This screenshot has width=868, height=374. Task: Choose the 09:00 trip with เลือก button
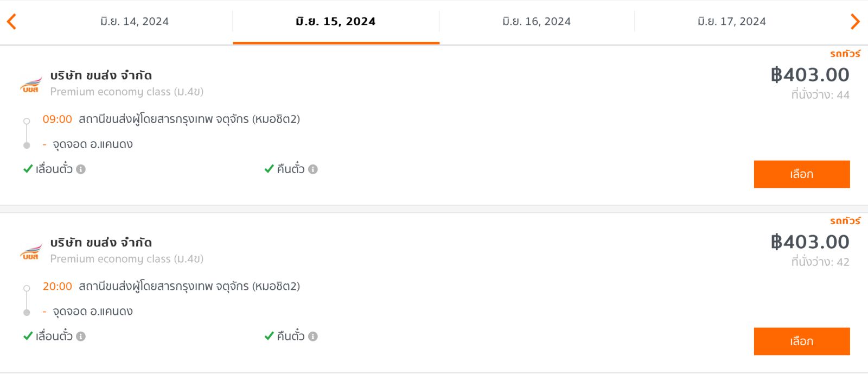click(802, 174)
